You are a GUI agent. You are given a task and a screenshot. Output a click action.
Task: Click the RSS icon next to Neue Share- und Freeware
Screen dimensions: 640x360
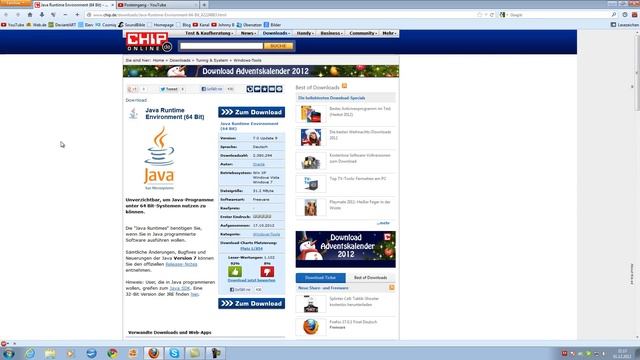(x=391, y=288)
